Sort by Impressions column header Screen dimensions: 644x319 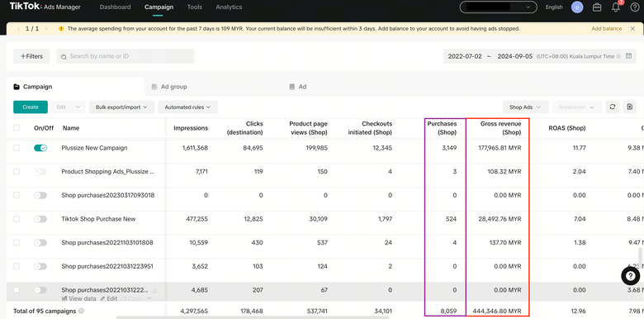point(191,128)
